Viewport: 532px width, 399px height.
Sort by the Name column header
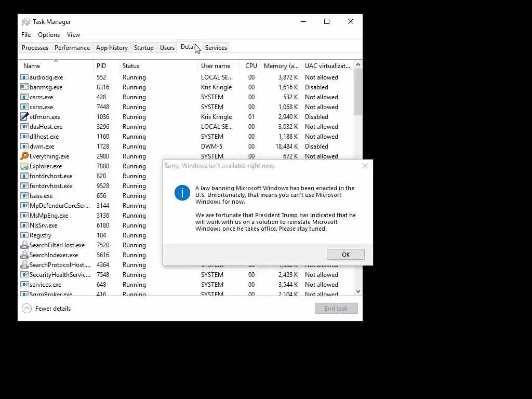pos(56,66)
